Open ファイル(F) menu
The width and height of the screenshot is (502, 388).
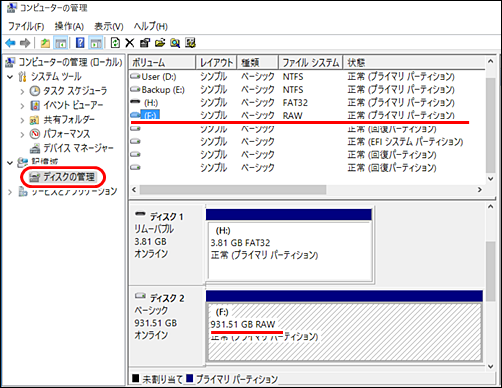(26, 26)
